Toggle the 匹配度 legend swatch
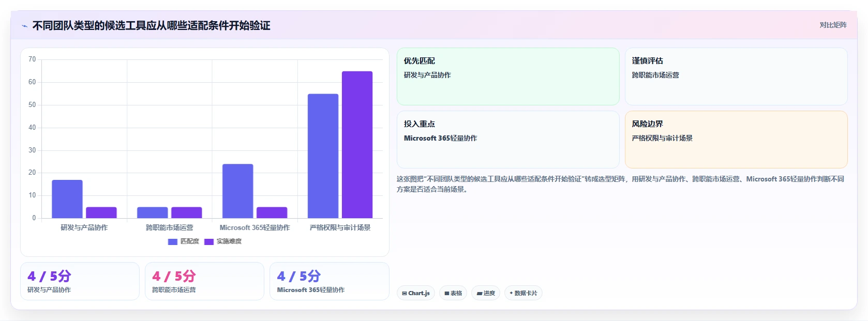The width and height of the screenshot is (868, 321). click(x=173, y=241)
